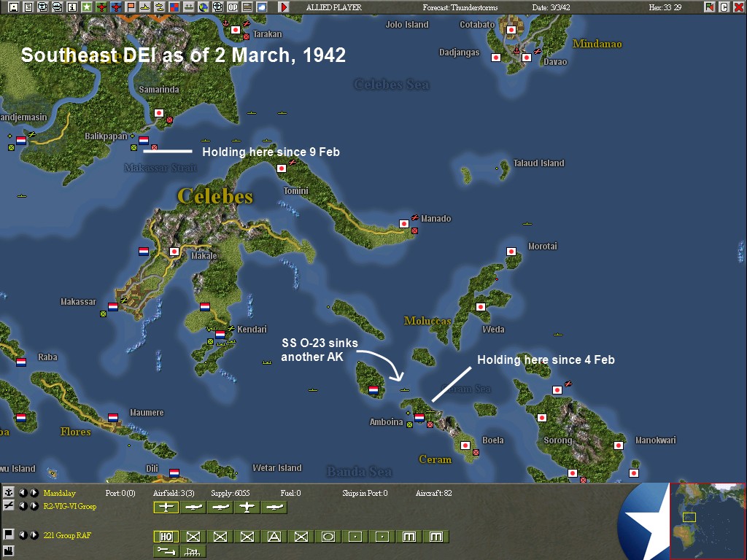The width and height of the screenshot is (747, 560).
Task: Click the Japanese flag at Manado
Action: (x=404, y=223)
